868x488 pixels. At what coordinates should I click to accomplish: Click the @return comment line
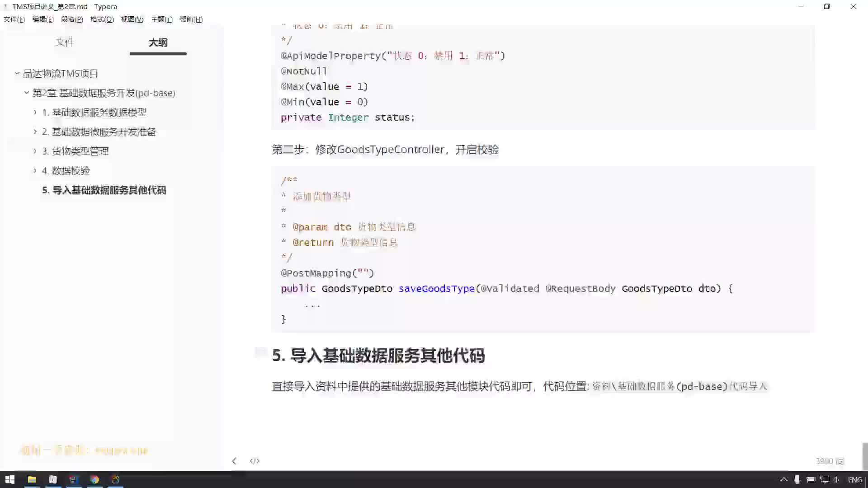coord(339,242)
